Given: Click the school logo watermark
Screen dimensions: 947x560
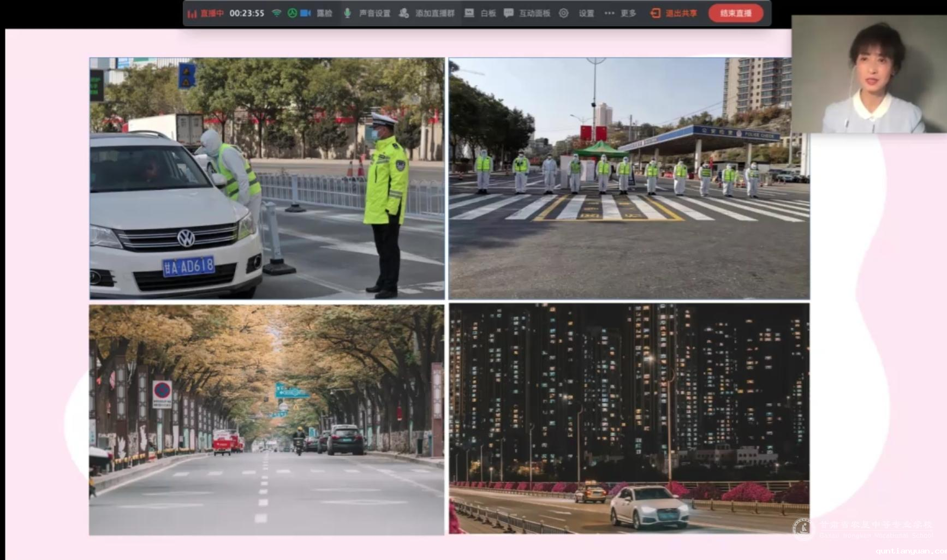Looking at the screenshot, I should pyautogui.click(x=802, y=528).
